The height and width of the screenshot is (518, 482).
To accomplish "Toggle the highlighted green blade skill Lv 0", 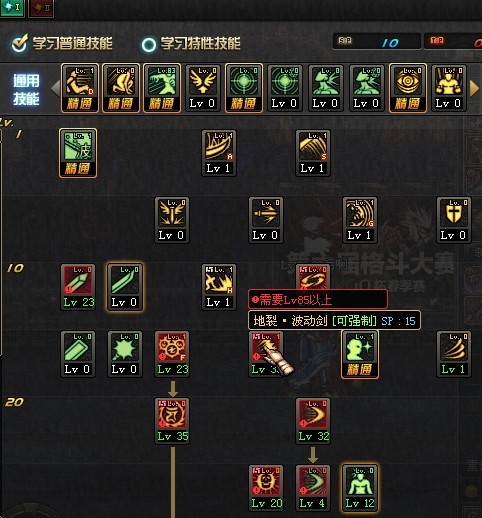I will pos(125,287).
